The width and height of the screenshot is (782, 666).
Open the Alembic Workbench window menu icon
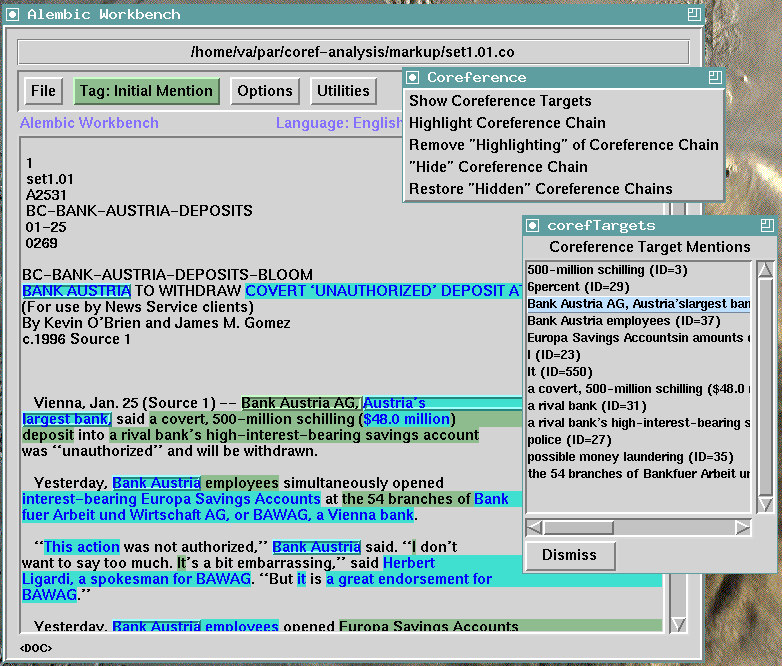14,14
